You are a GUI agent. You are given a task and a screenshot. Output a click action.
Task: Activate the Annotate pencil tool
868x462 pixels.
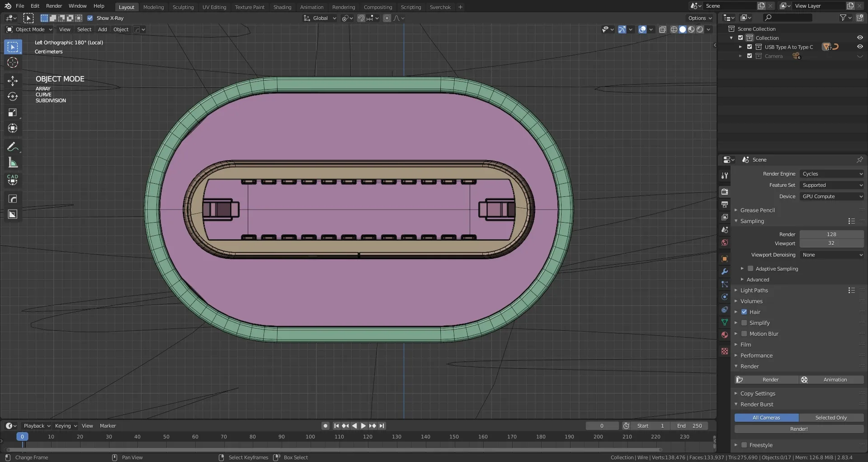[x=13, y=147]
